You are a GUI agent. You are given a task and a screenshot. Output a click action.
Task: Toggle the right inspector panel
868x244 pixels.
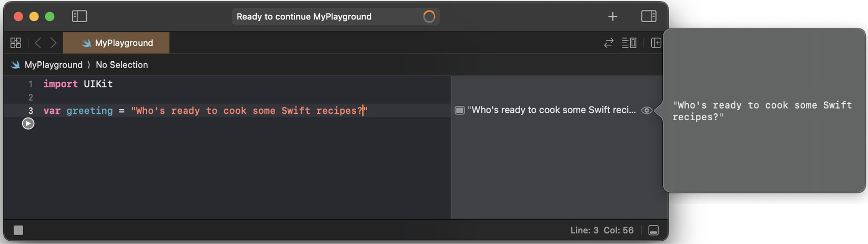(x=649, y=16)
